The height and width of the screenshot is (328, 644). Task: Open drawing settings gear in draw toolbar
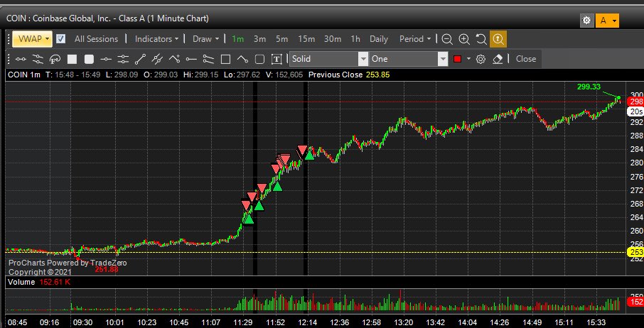[481, 59]
